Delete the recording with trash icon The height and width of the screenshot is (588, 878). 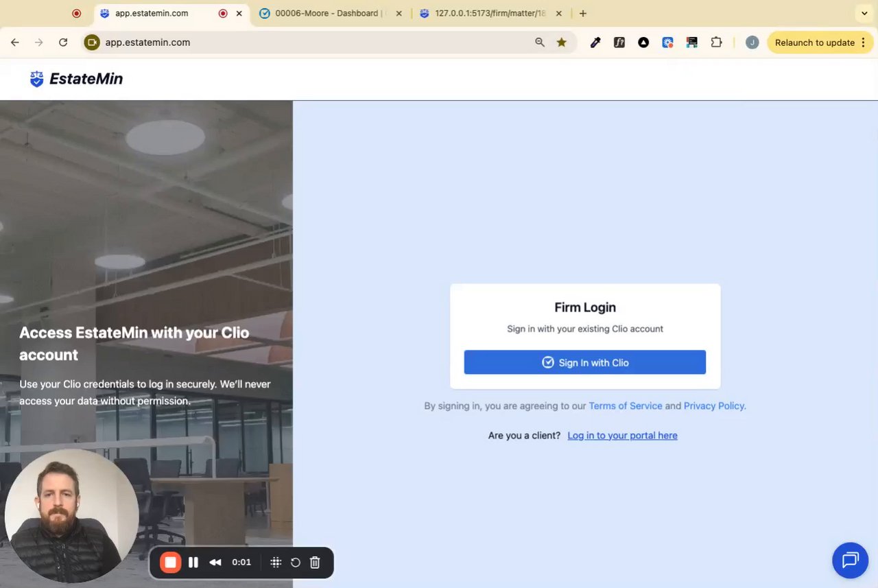(315, 563)
